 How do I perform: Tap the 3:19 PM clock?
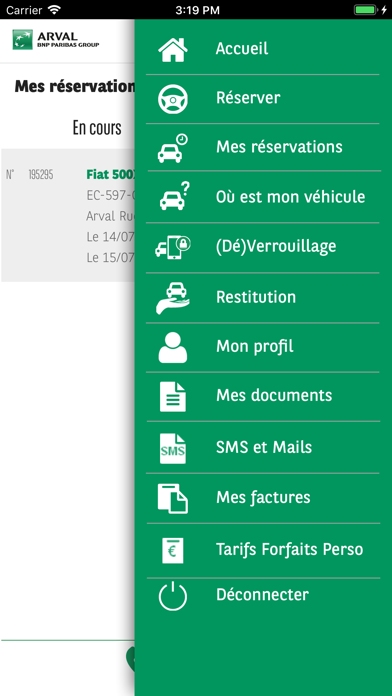(x=197, y=10)
